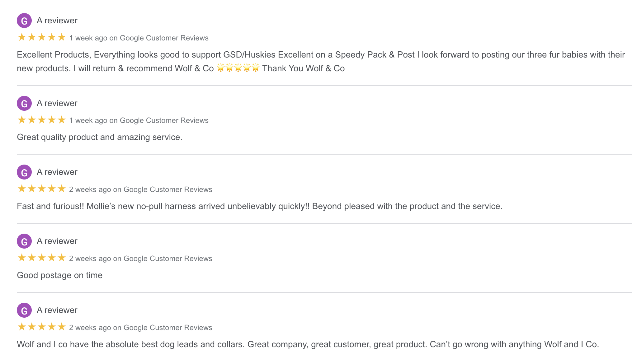Screen dimensions: 632x364
Task: Click the star rating above 'Good postage on time'
Action: pos(41,258)
